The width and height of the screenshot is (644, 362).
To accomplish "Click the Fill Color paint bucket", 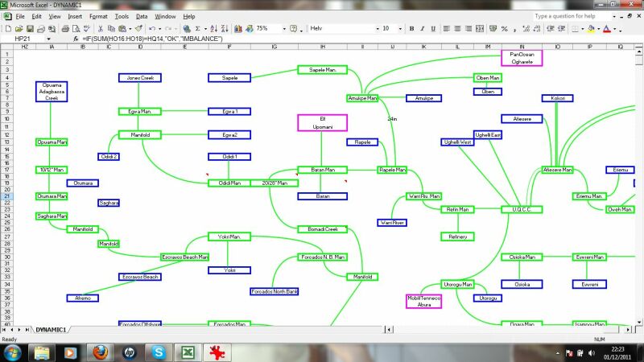I will [x=592, y=28].
